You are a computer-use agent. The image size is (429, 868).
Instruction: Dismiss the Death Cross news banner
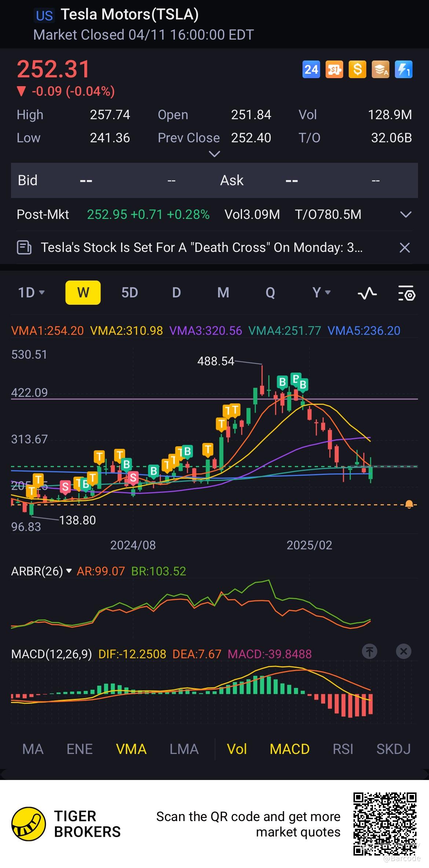(404, 248)
